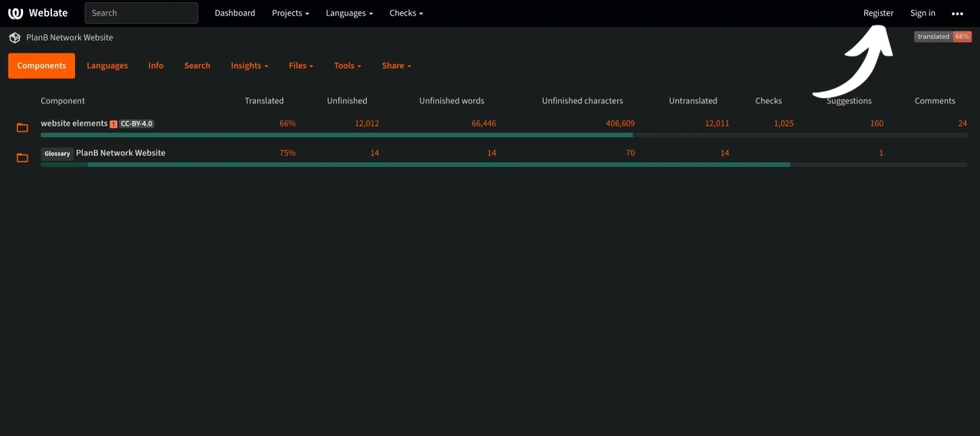Select the Components tab
This screenshot has height=436, width=980.
coord(41,66)
